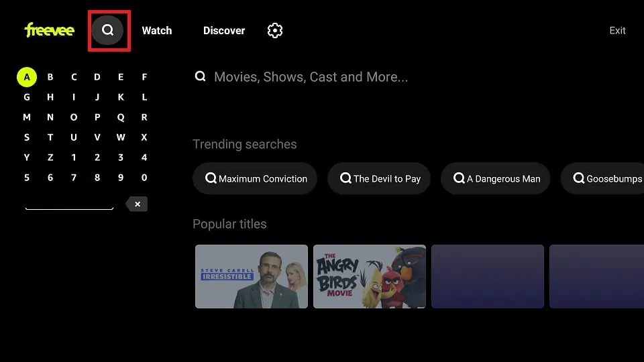Select letter H on keyboard
Viewport: 644px width, 362px height.
point(50,97)
